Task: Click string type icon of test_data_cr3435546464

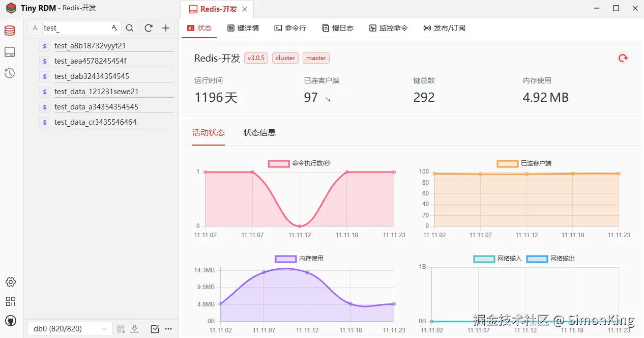Action: (45, 122)
